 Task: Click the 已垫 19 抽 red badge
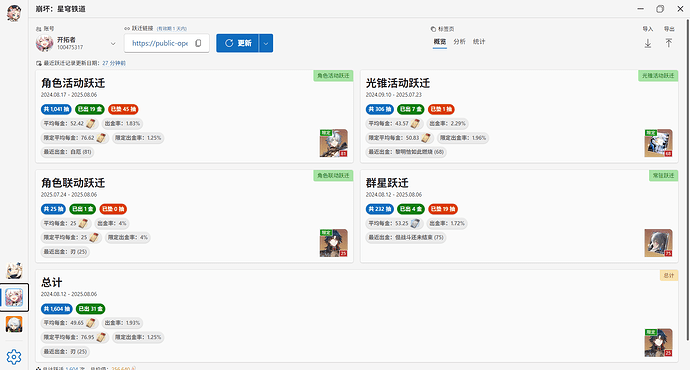[443, 209]
